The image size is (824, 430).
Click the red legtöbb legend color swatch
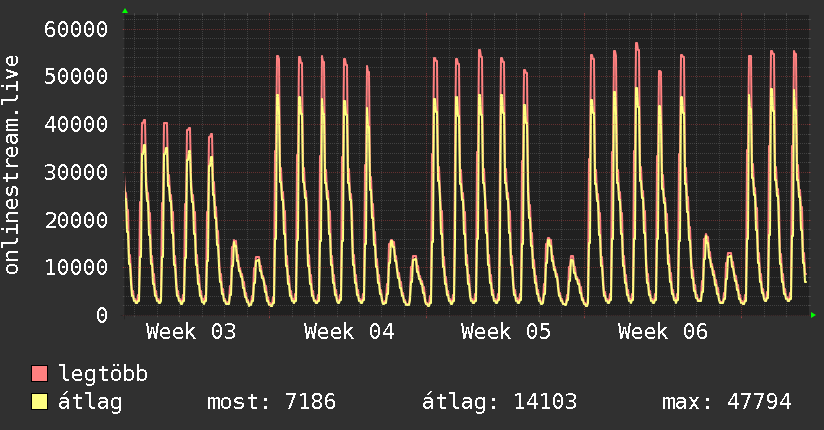(40, 374)
